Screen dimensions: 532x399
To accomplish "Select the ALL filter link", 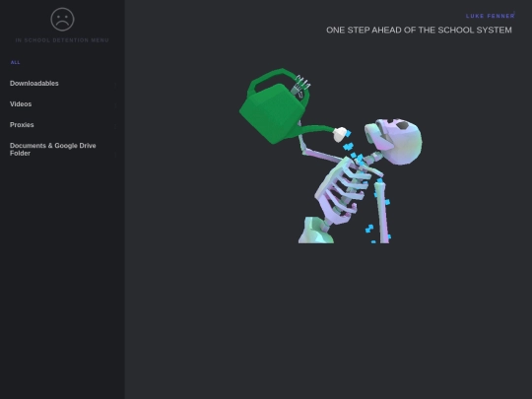I will [15, 62].
